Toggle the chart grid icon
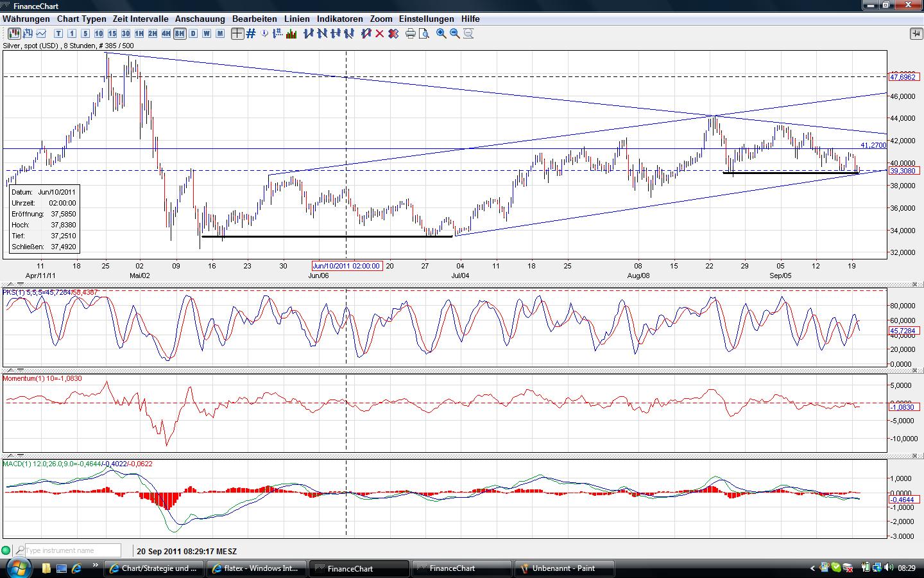The image size is (924, 578). pyautogui.click(x=251, y=33)
